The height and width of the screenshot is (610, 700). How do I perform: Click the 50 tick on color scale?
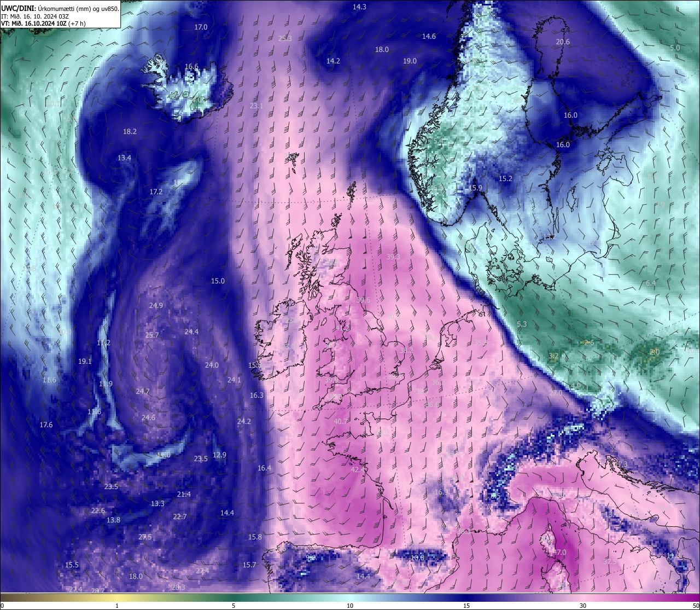[696, 606]
